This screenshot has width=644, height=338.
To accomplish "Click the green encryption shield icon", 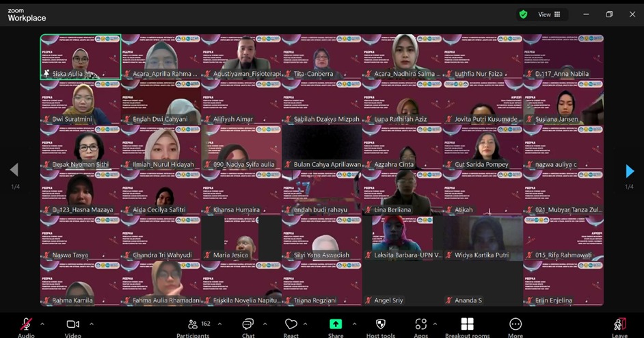I will 523,14.
